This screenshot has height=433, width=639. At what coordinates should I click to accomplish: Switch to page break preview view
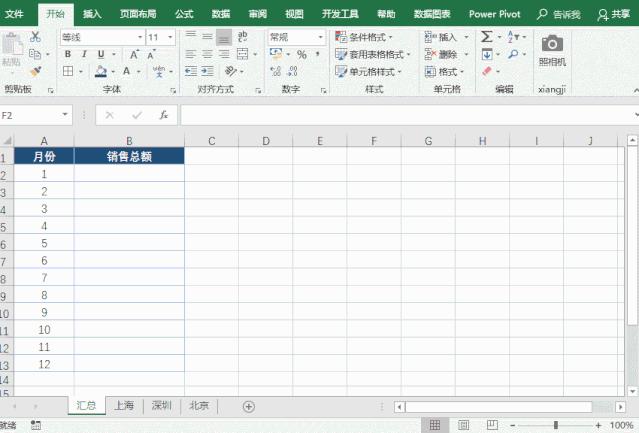click(x=492, y=425)
